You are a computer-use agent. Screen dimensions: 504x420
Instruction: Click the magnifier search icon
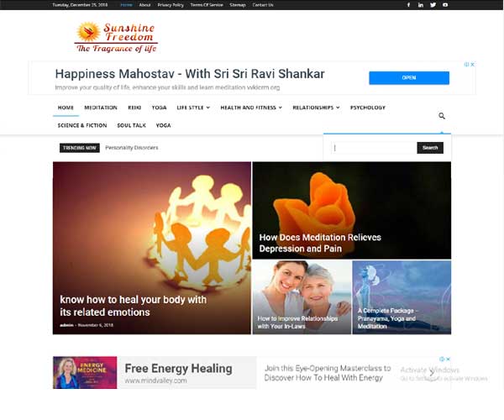pos(442,116)
